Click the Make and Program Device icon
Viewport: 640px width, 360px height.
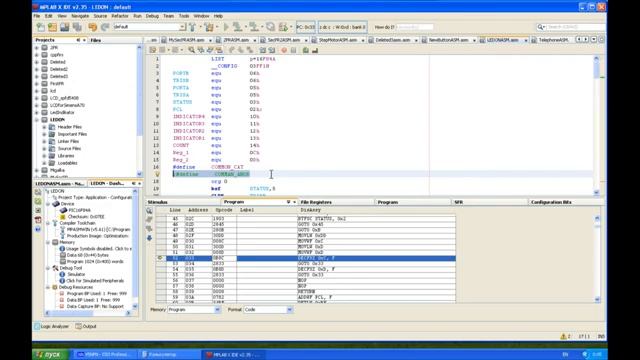tap(237, 27)
